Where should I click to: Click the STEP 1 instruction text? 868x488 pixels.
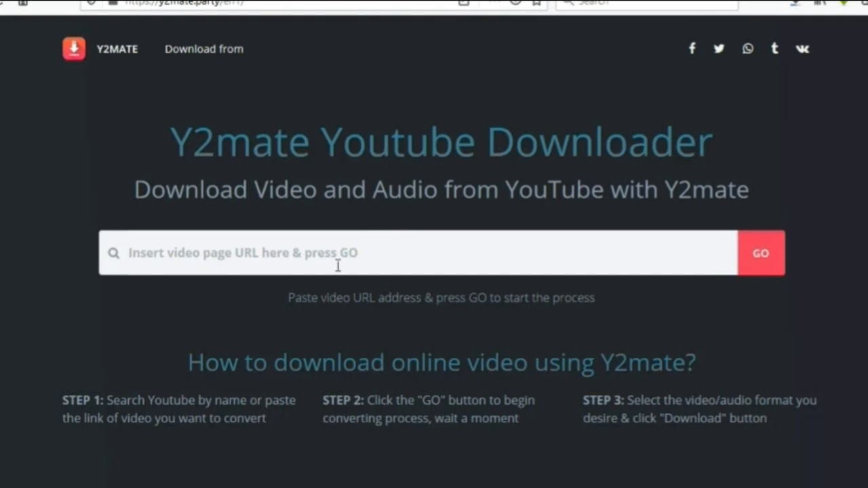(x=179, y=409)
